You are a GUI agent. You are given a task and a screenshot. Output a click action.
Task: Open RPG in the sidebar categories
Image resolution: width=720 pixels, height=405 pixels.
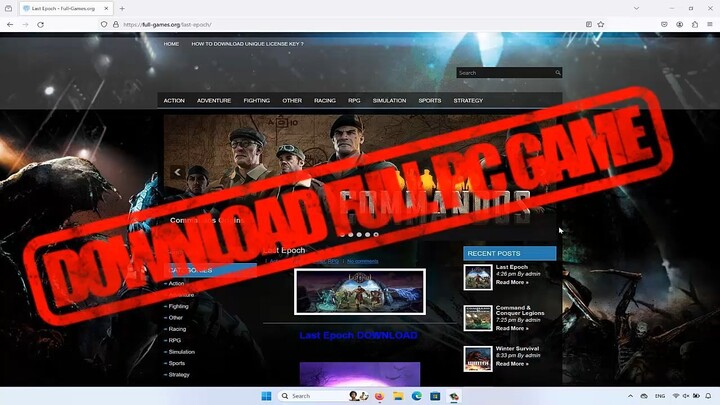174,341
